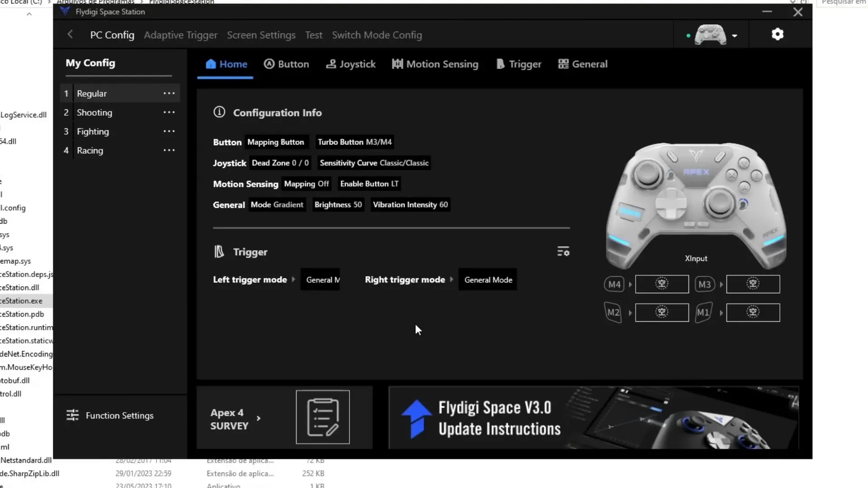868x488 pixels.
Task: Open the more options menu for Racing
Action: pos(169,150)
